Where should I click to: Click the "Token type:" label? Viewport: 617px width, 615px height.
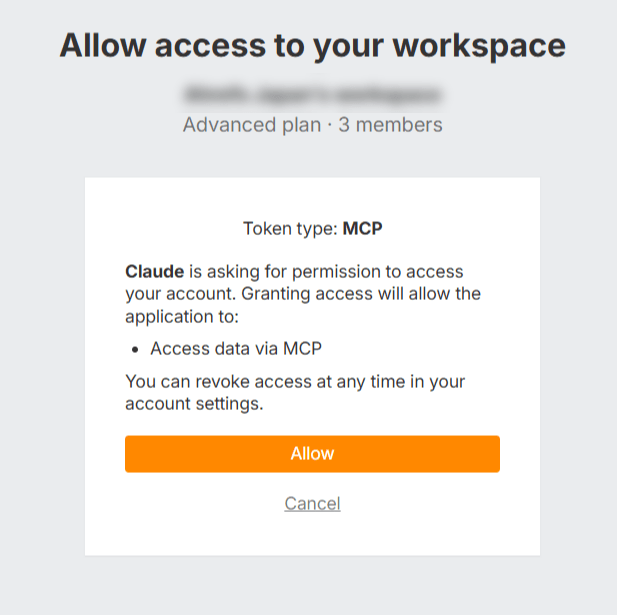pos(290,228)
